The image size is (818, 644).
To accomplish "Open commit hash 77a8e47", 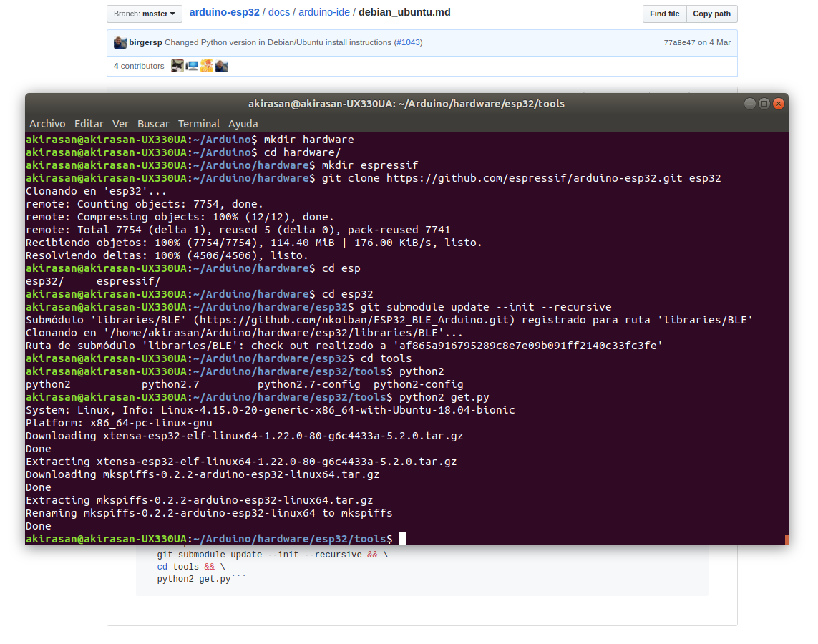I will click(x=678, y=42).
